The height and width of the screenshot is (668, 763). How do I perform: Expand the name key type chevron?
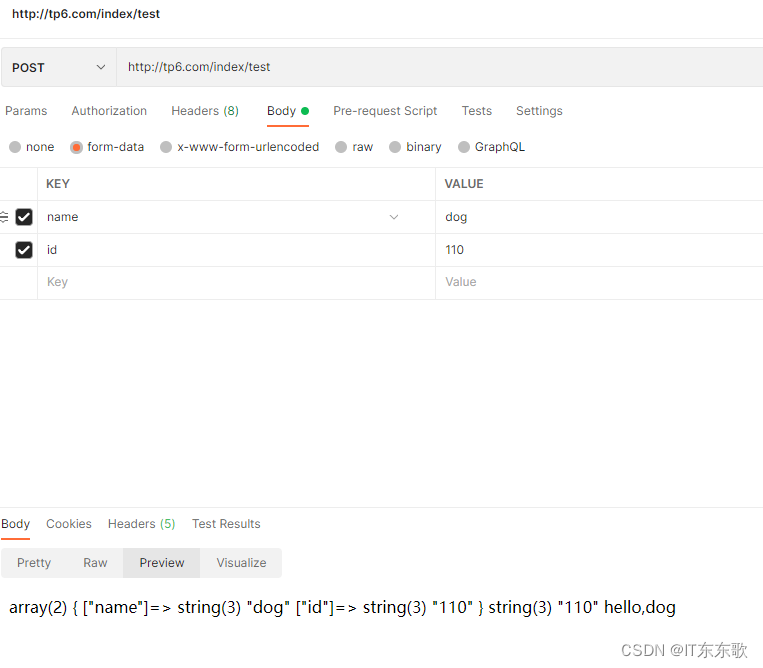click(x=394, y=217)
